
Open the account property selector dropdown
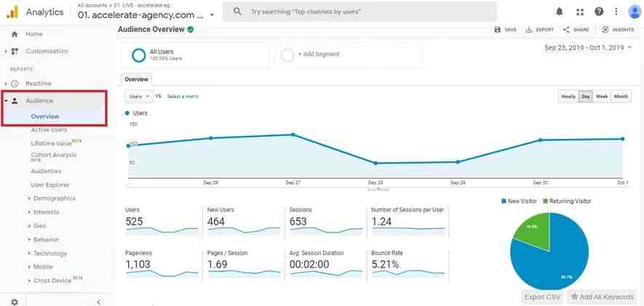[212, 15]
